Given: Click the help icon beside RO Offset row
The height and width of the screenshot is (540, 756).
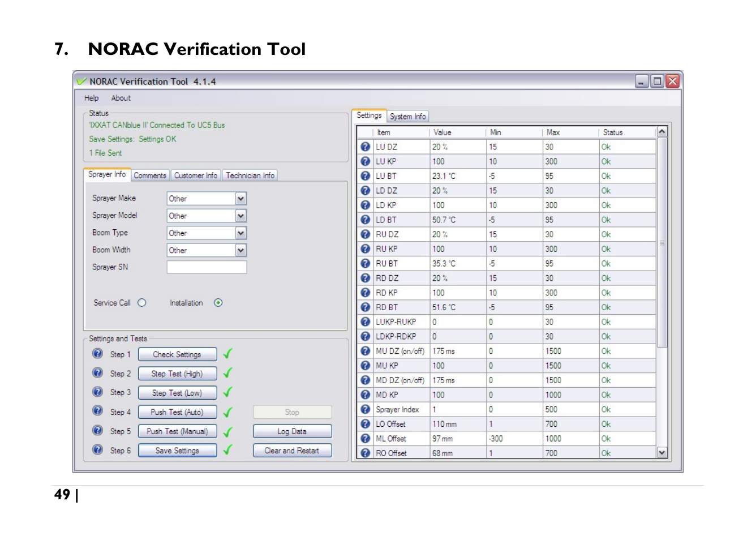Looking at the screenshot, I should point(366,453).
